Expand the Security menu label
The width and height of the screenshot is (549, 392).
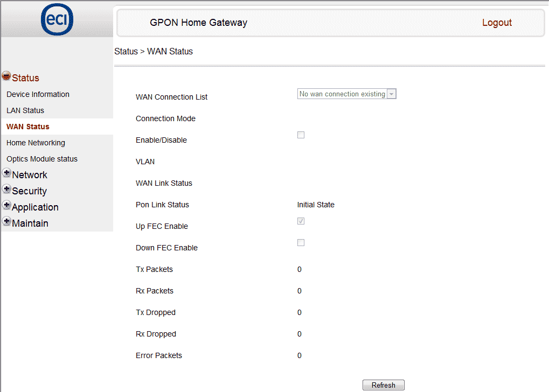(29, 191)
